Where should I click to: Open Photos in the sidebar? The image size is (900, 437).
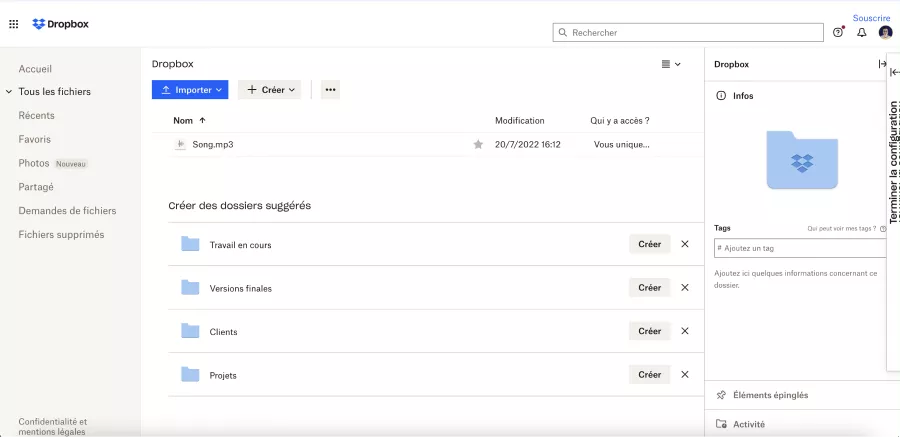34,163
